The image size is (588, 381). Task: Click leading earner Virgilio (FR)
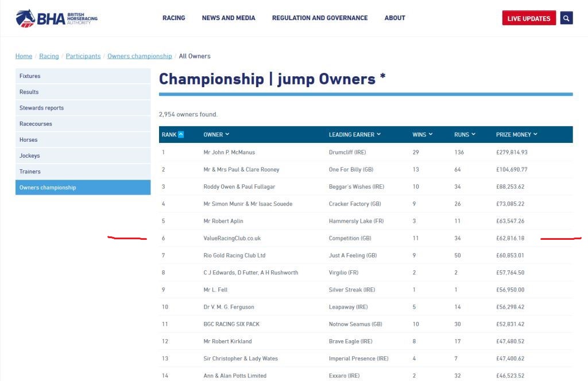(343, 273)
